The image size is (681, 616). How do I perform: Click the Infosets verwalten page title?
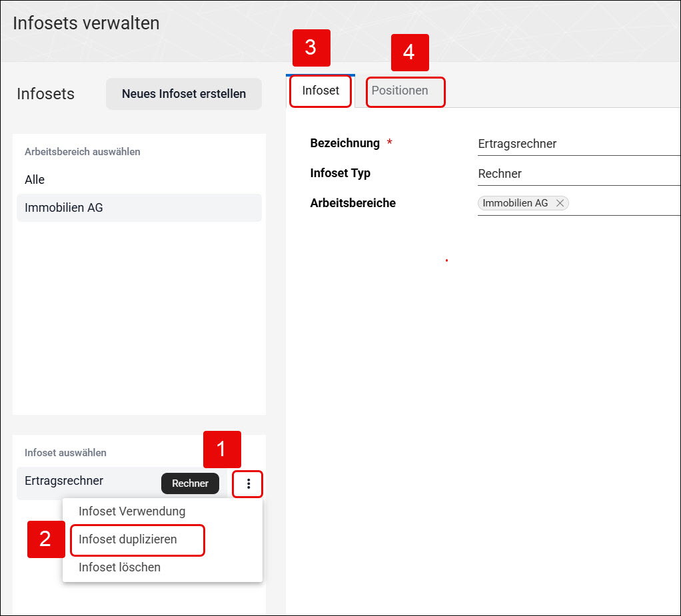(86, 23)
